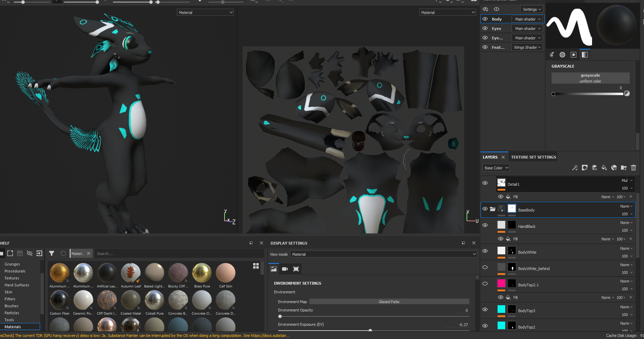Viewport: 644px width, 339px height.
Task: Open the stencil properties icon
Action: 574,55
